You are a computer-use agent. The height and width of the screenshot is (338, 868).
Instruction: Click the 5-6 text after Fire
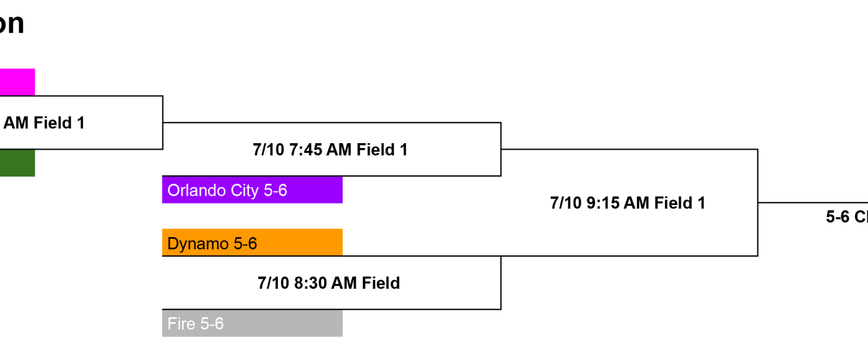click(212, 324)
